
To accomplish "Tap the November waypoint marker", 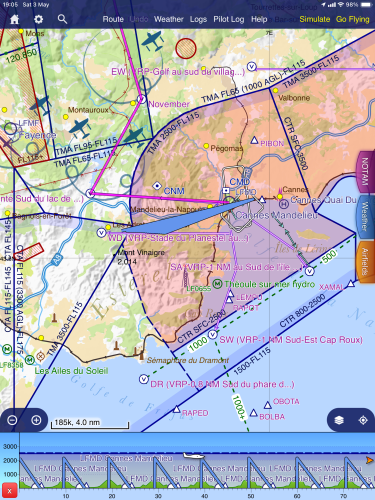I will (x=142, y=99).
